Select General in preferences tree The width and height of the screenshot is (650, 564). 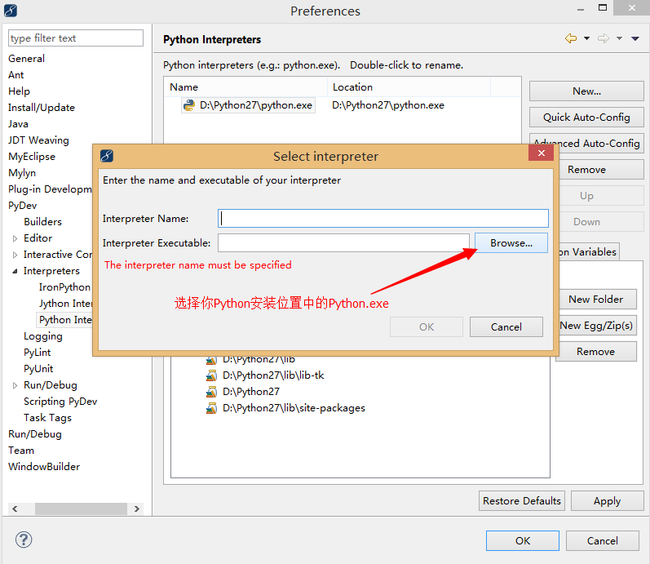pos(26,58)
